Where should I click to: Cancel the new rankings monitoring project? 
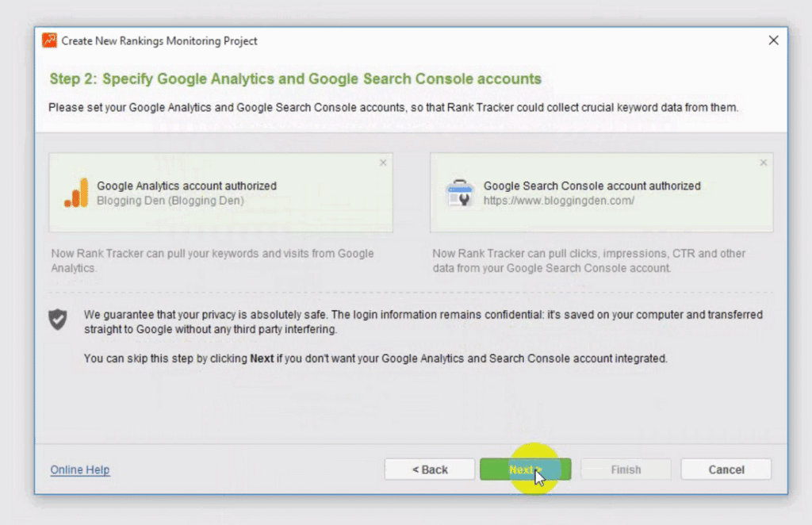[726, 469]
